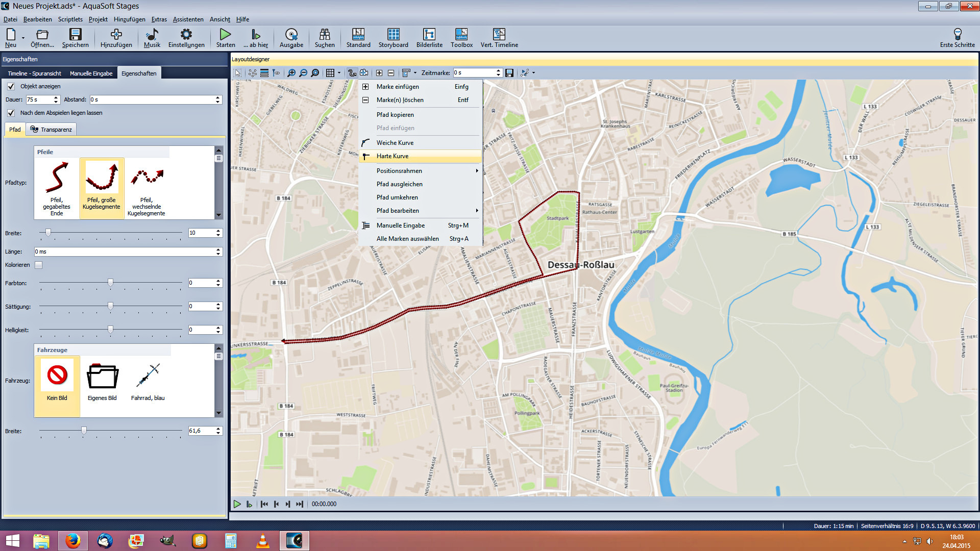
Task: Click the Bilderliste icon
Action: pyautogui.click(x=429, y=37)
